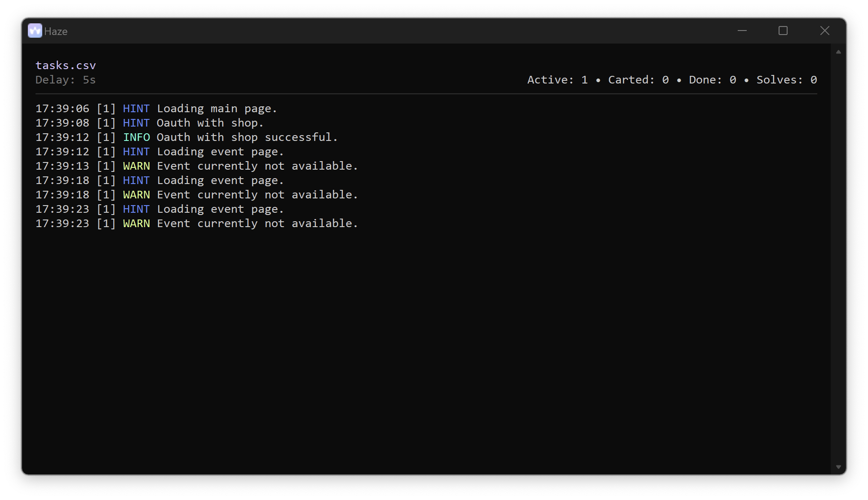Click the scrollbar down arrow
868x500 pixels.
[838, 467]
